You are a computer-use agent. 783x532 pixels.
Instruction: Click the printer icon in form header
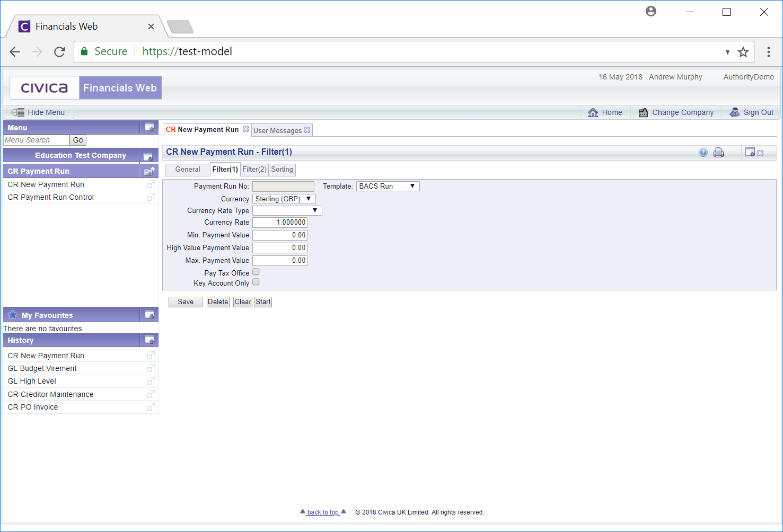[718, 153]
